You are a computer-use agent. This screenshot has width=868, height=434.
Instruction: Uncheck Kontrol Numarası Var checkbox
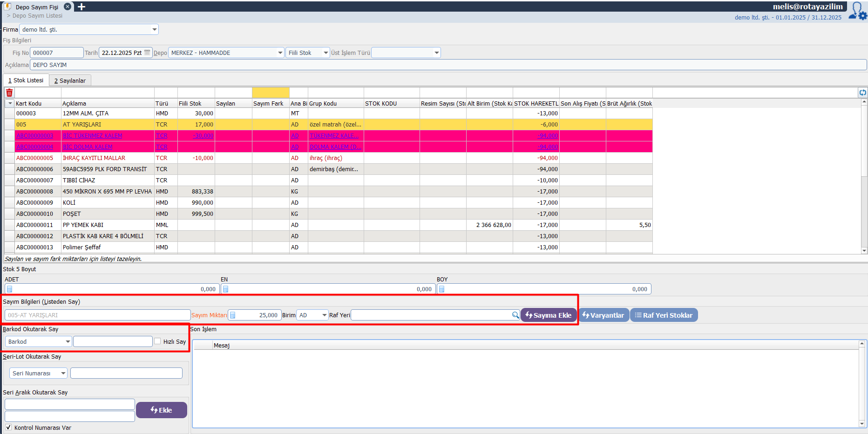click(x=8, y=427)
